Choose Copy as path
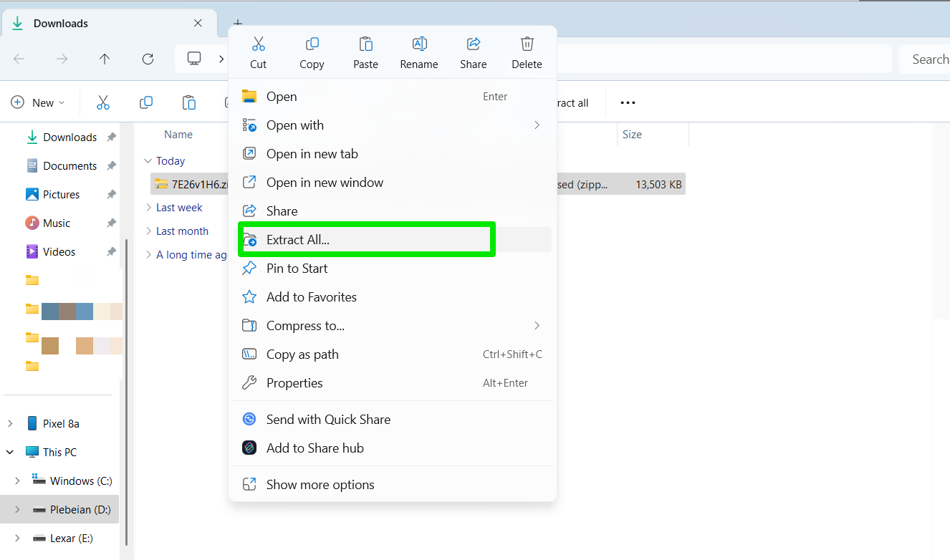Viewport: 950px width, 560px height. click(x=393, y=354)
